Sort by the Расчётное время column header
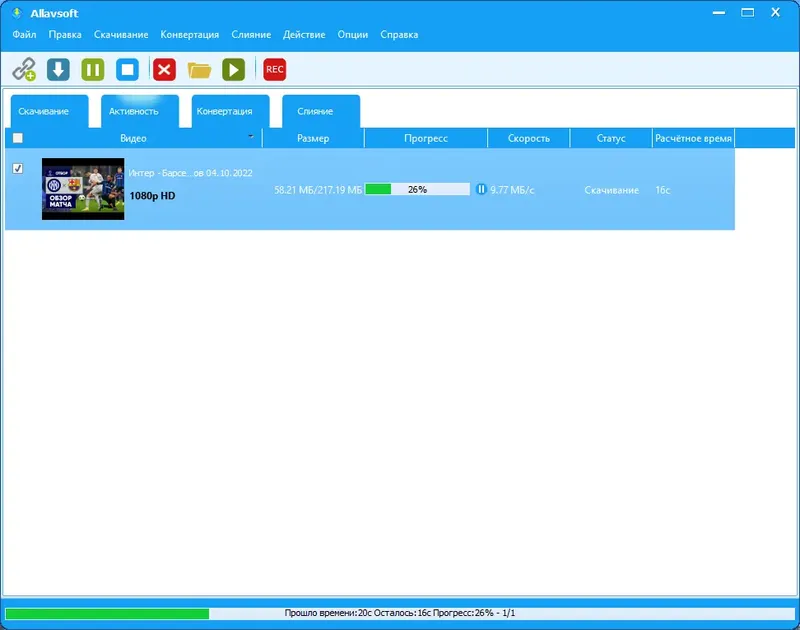The image size is (800, 630). [x=693, y=138]
